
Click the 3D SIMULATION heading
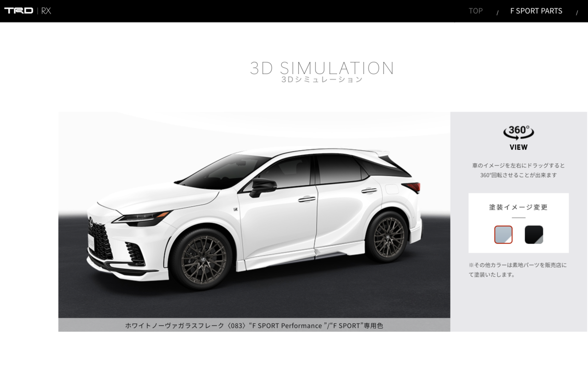322,68
